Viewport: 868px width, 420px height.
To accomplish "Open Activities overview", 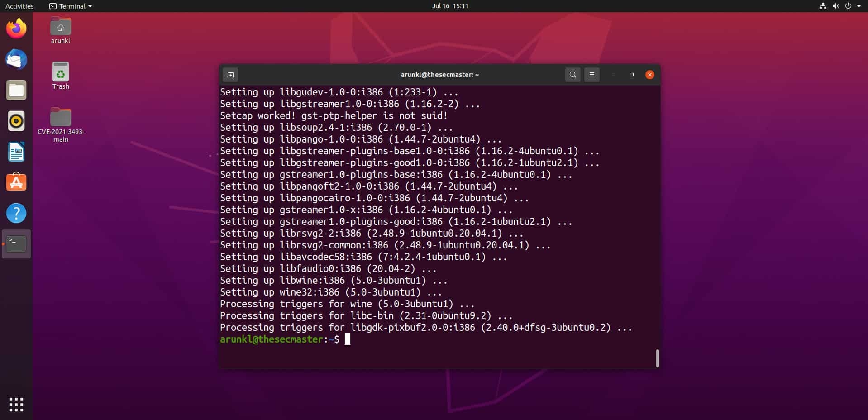I will [x=19, y=6].
